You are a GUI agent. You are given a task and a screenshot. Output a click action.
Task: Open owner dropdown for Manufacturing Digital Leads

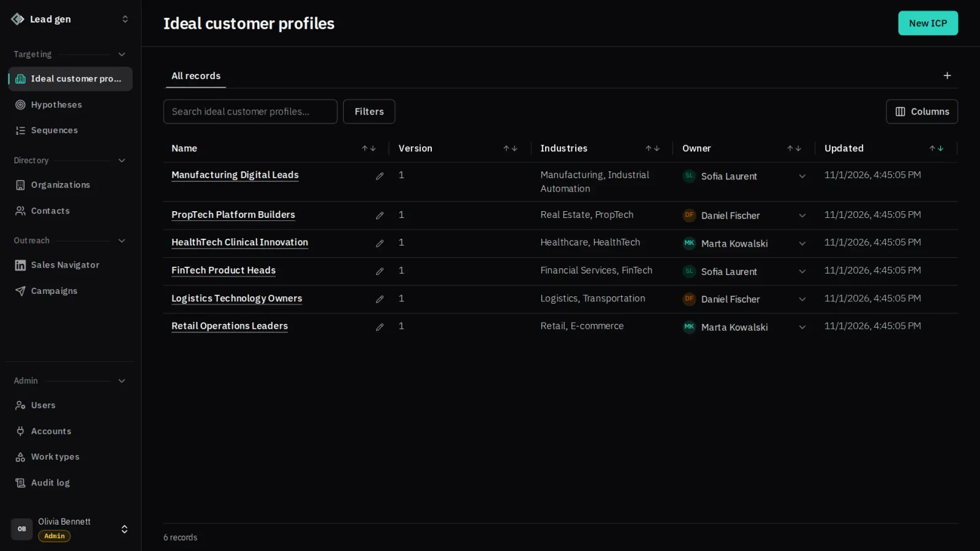[x=802, y=176]
